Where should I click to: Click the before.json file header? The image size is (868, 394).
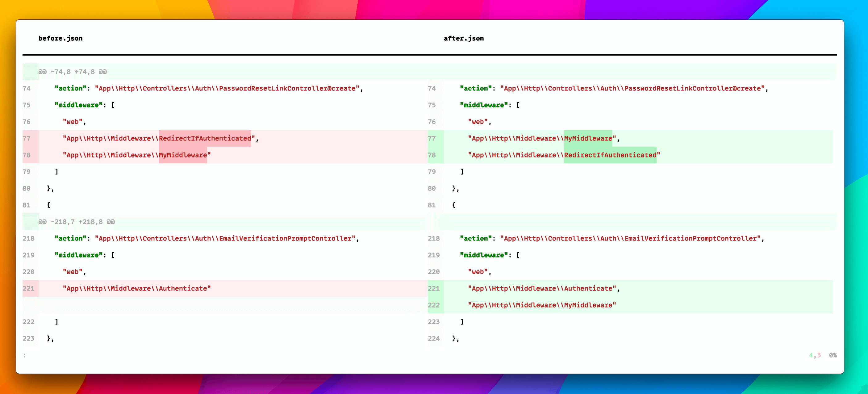tap(60, 38)
